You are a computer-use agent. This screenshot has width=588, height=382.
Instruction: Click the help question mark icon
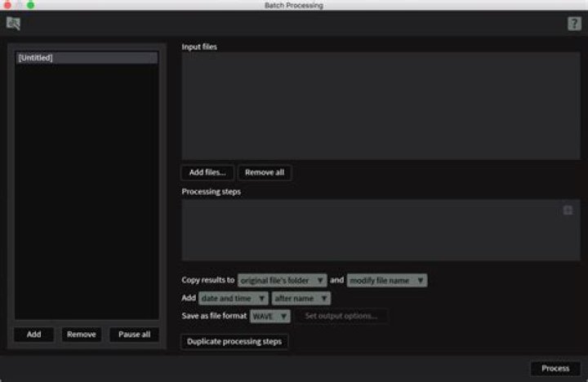point(574,24)
